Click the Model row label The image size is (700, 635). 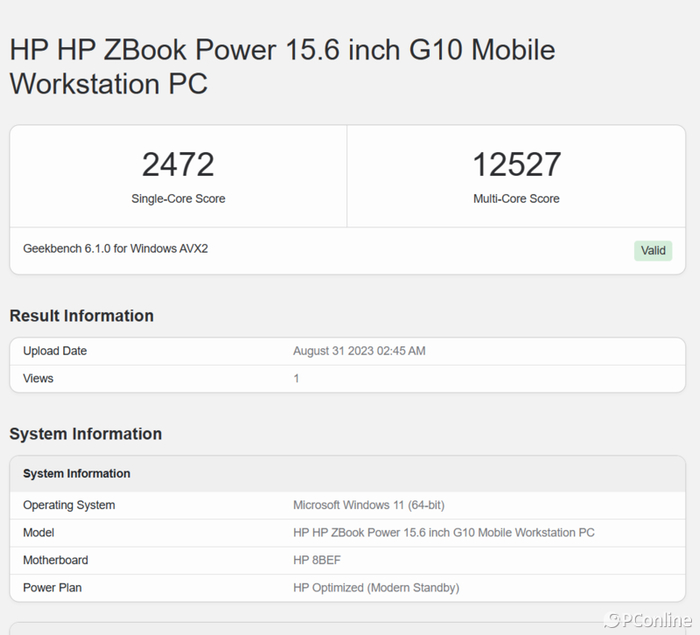click(39, 533)
